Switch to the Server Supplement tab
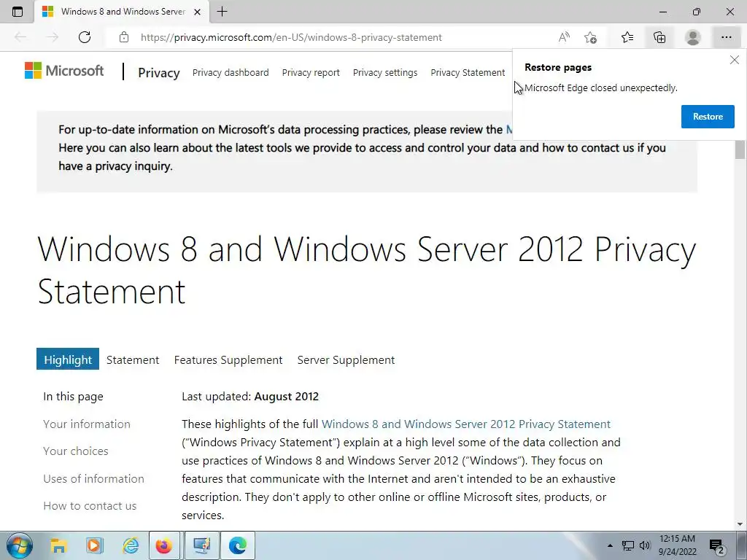The height and width of the screenshot is (560, 747). pyautogui.click(x=346, y=359)
